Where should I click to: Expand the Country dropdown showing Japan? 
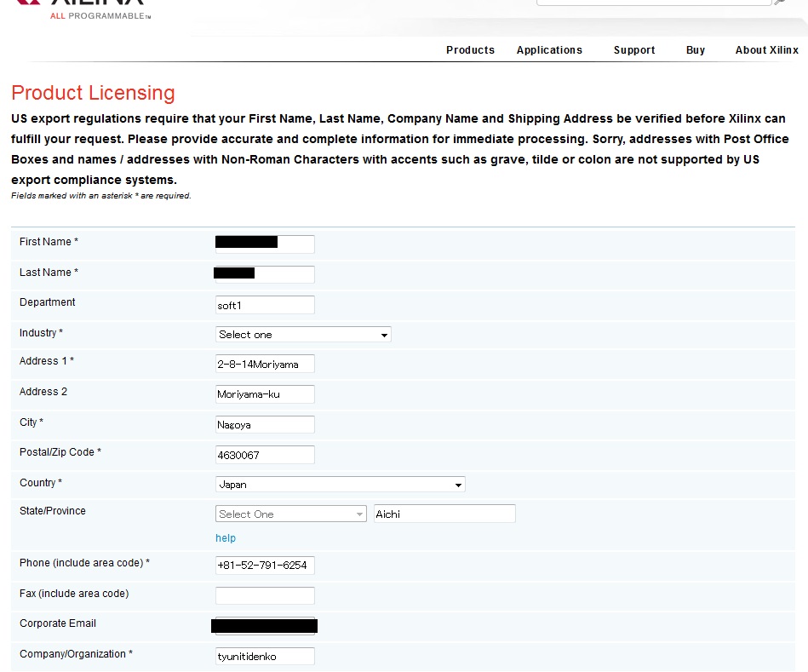point(340,485)
